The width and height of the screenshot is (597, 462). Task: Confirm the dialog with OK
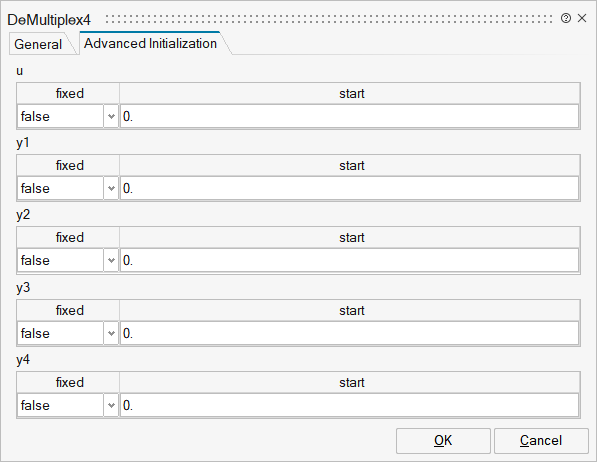[443, 441]
